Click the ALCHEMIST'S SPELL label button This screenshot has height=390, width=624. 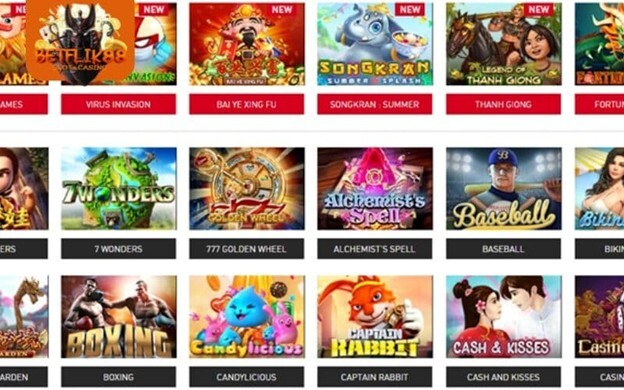click(375, 249)
